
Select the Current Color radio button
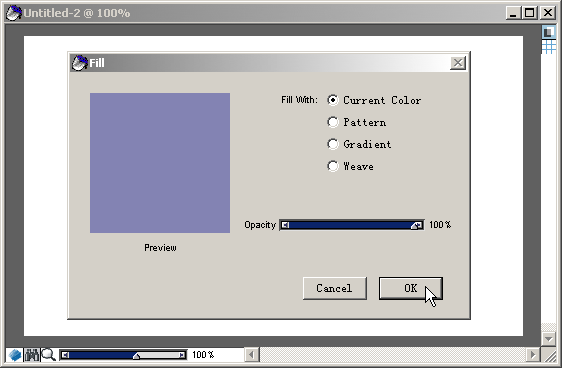(333, 100)
